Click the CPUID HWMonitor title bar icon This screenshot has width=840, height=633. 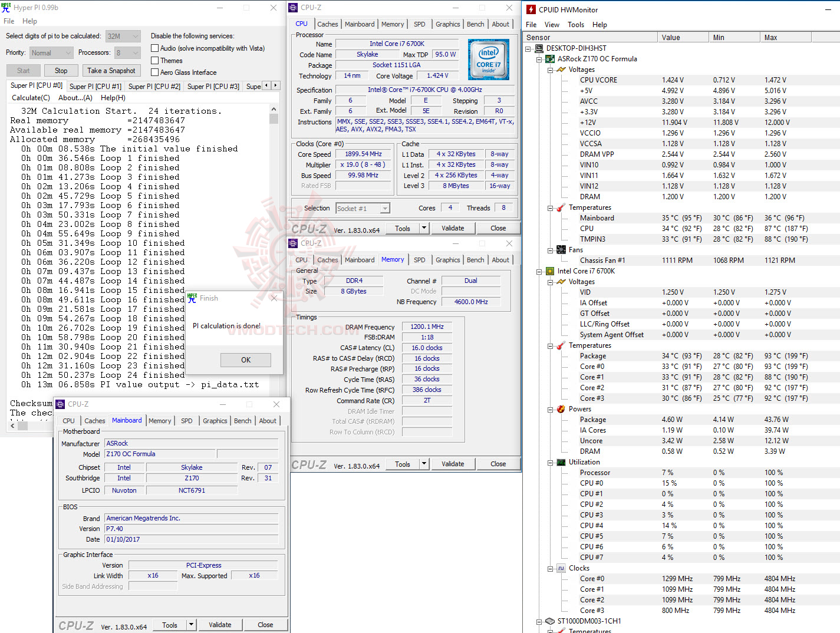pyautogui.click(x=531, y=9)
